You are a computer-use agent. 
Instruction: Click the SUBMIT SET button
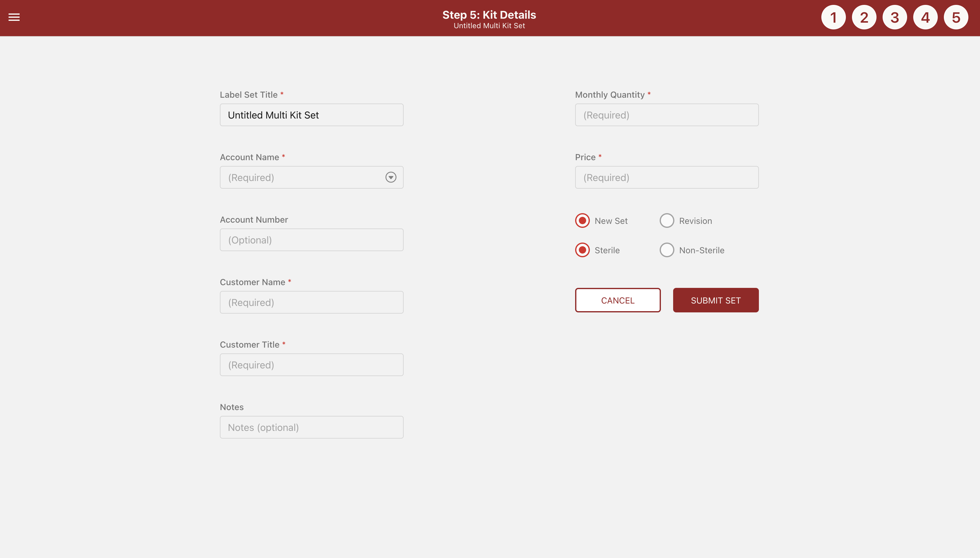(x=715, y=300)
